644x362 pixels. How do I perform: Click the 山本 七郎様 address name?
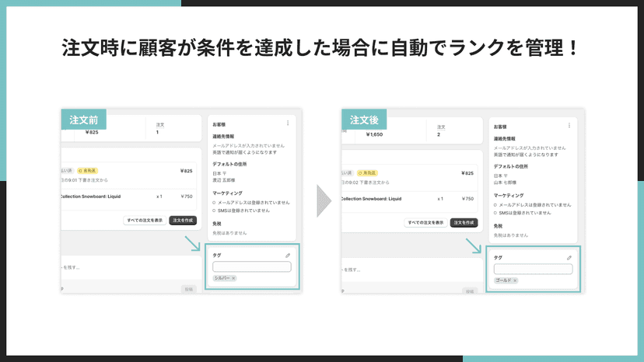click(x=506, y=183)
